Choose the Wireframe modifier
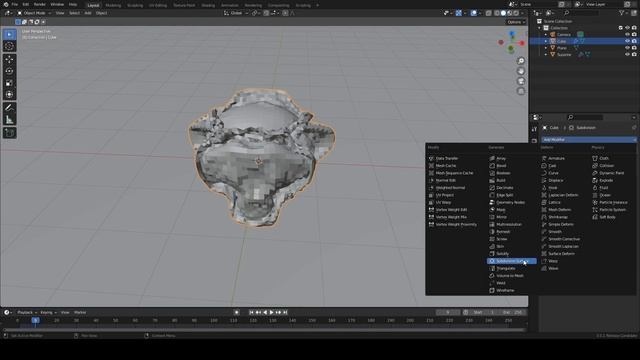Screen dimensions: 640x360 502,291
